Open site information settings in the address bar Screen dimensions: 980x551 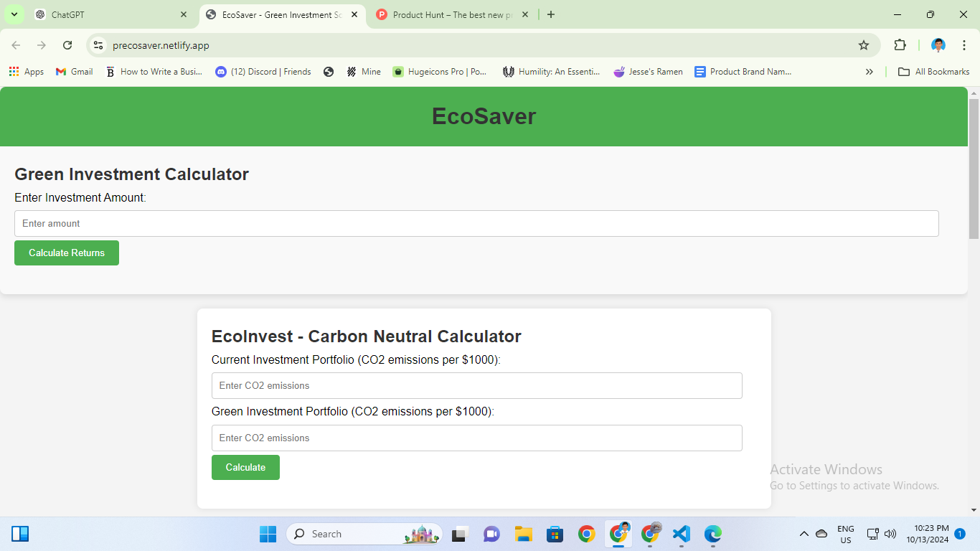[98, 44]
